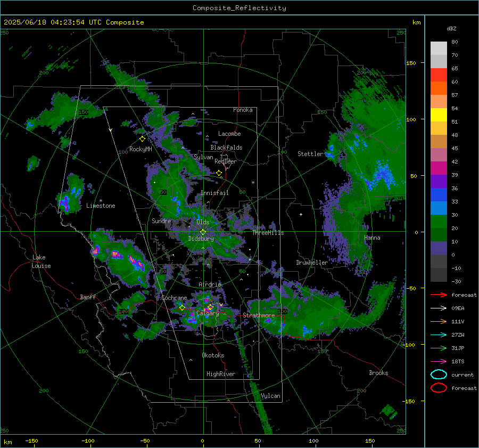Click the RockyMH label
Viewport: 479px width, 448px height.
click(141, 149)
